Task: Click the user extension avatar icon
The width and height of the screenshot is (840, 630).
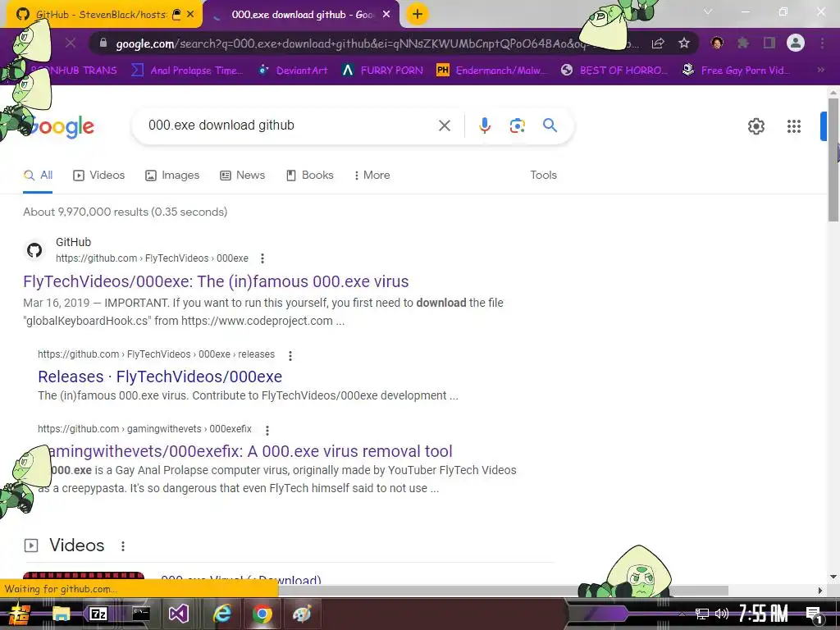Action: click(x=717, y=43)
